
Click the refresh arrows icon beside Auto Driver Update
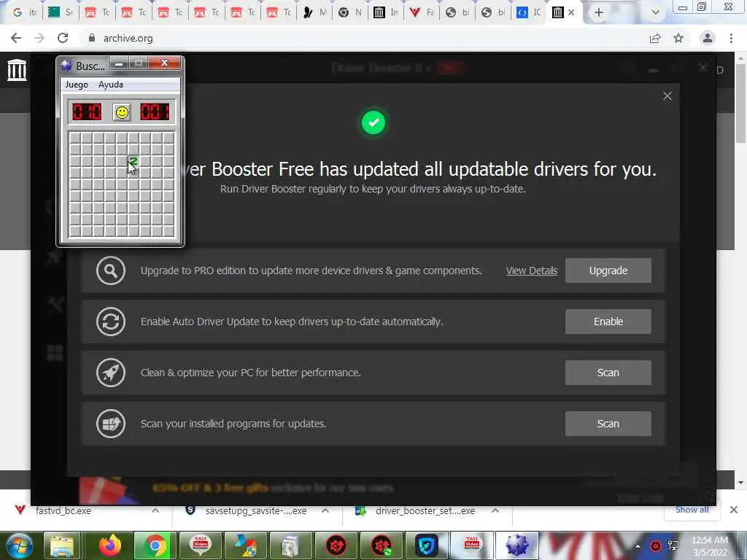pyautogui.click(x=111, y=322)
